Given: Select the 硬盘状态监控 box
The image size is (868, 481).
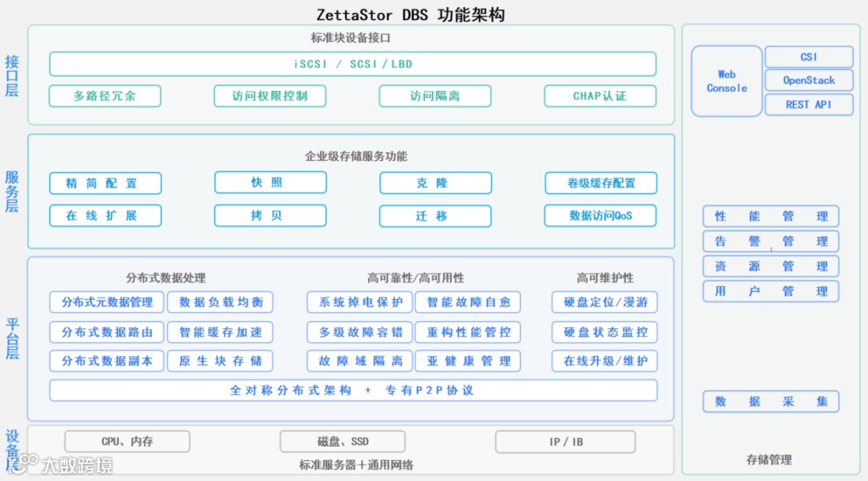Looking at the screenshot, I should [x=604, y=332].
